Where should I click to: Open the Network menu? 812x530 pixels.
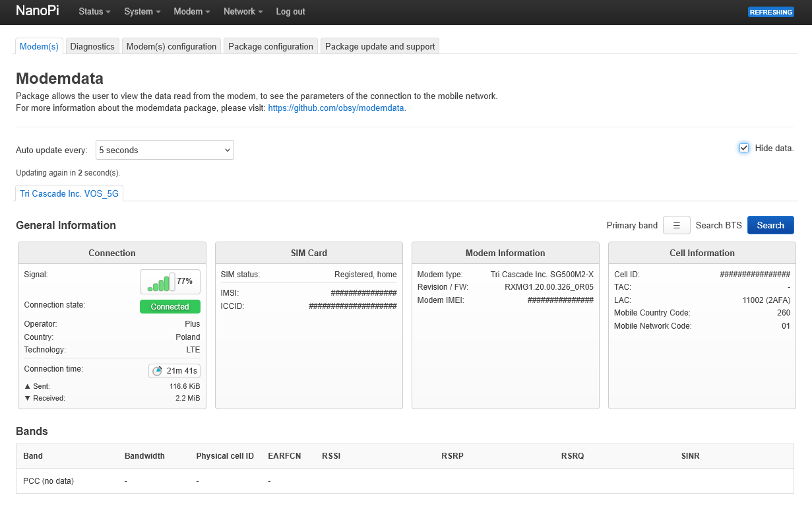click(243, 12)
